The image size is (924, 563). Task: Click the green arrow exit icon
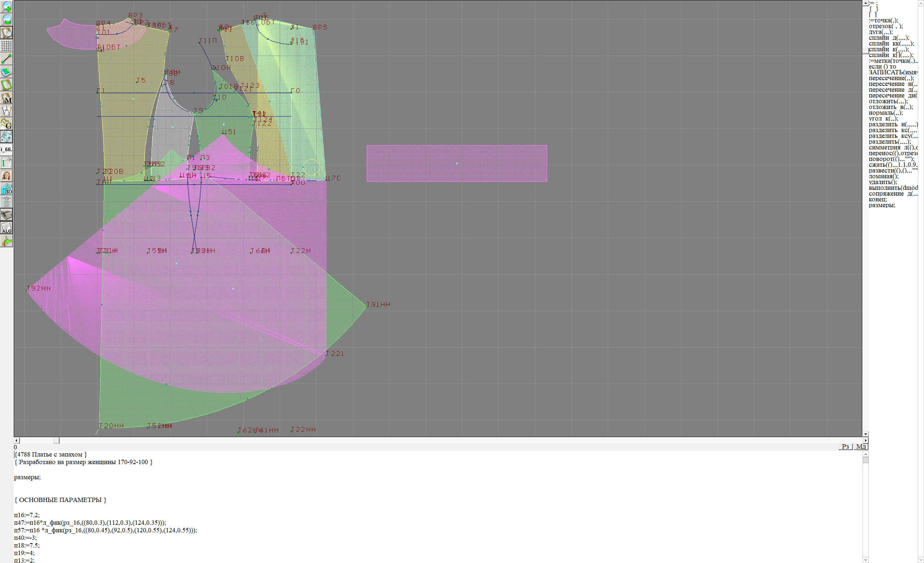coord(7,241)
